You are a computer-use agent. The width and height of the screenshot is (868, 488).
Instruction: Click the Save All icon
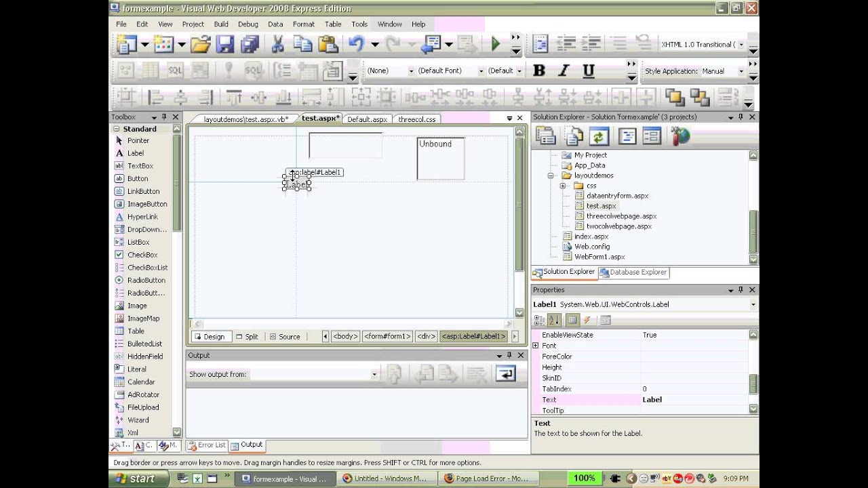[x=250, y=45]
